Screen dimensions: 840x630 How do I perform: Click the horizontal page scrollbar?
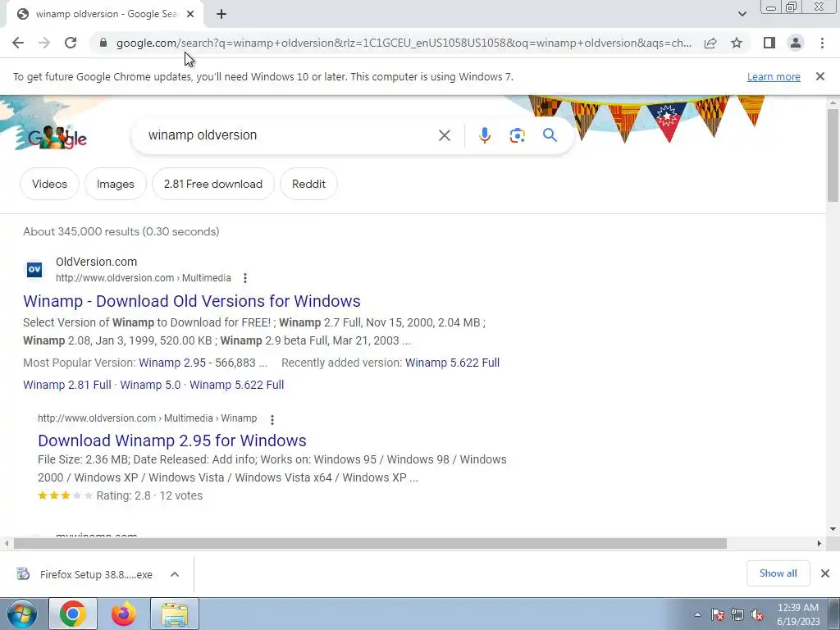pyautogui.click(x=370, y=544)
